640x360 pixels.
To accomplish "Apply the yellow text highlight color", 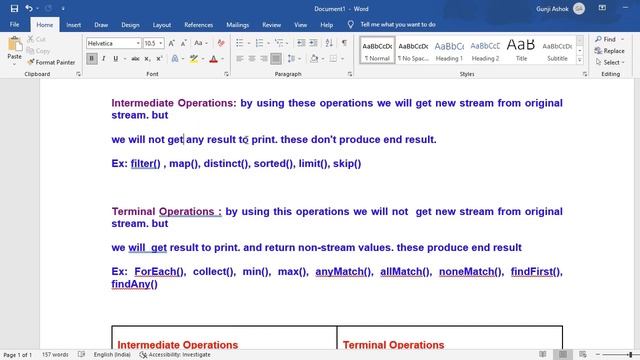I will [194, 59].
